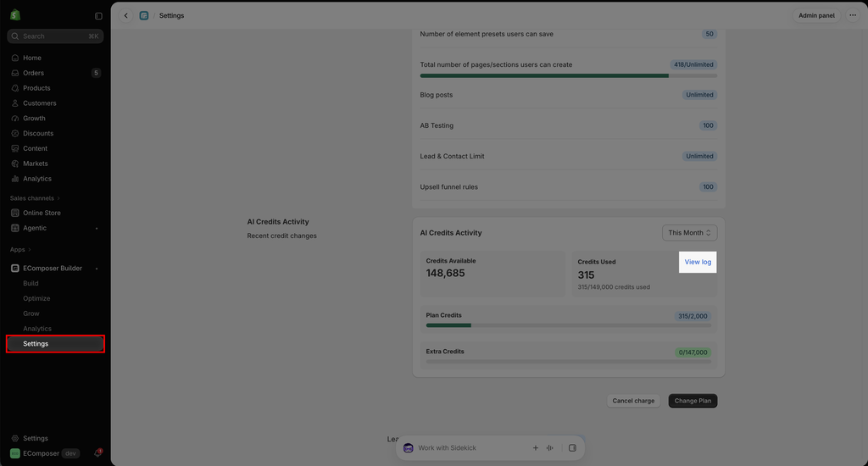Viewport: 868px width, 466px height.
Task: Click the Orders inbox icon
Action: click(15, 73)
